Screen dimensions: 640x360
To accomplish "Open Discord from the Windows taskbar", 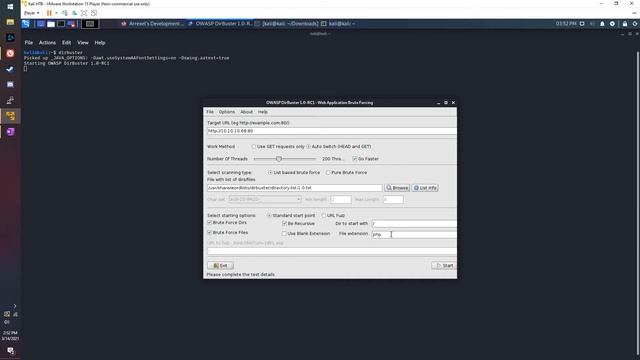I will pyautogui.click(x=10, y=84).
